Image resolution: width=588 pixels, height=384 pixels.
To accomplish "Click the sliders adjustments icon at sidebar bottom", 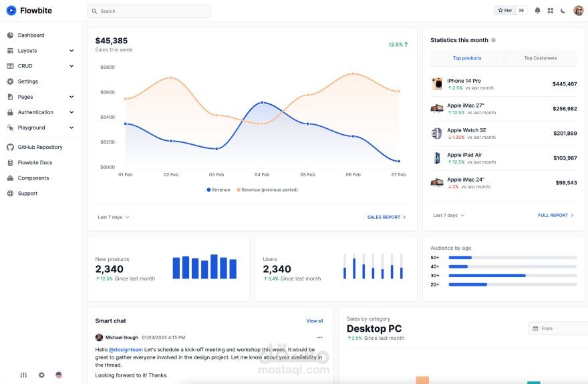I will click(23, 375).
